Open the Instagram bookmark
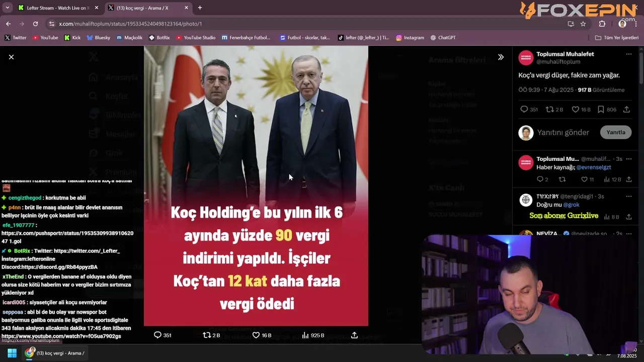Viewport: 644px width, 362px height. [410, 37]
